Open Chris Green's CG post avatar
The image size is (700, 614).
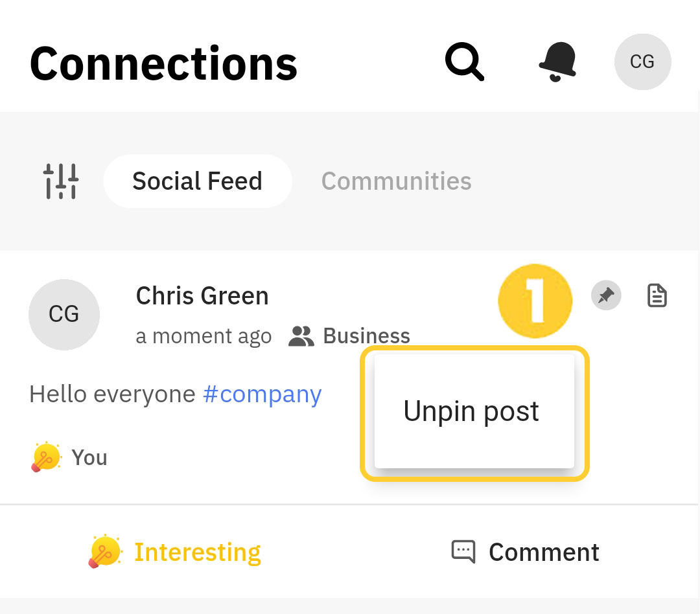click(x=64, y=315)
